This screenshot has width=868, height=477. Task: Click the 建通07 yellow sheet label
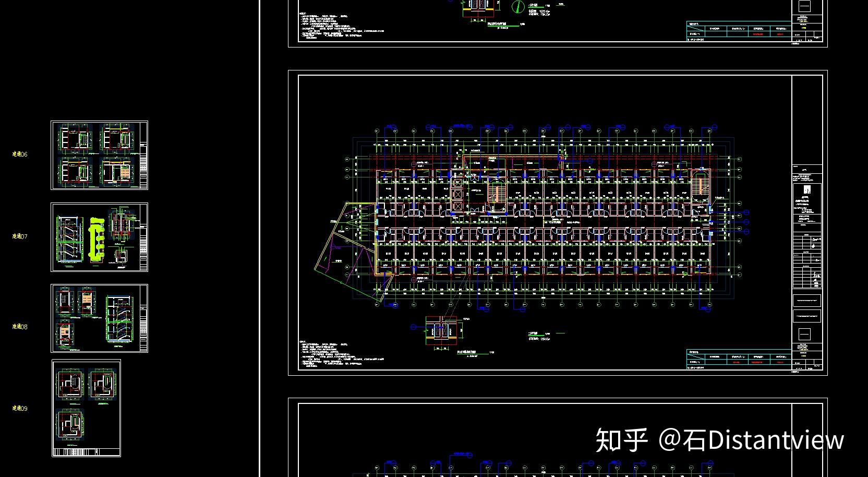pyautogui.click(x=20, y=236)
